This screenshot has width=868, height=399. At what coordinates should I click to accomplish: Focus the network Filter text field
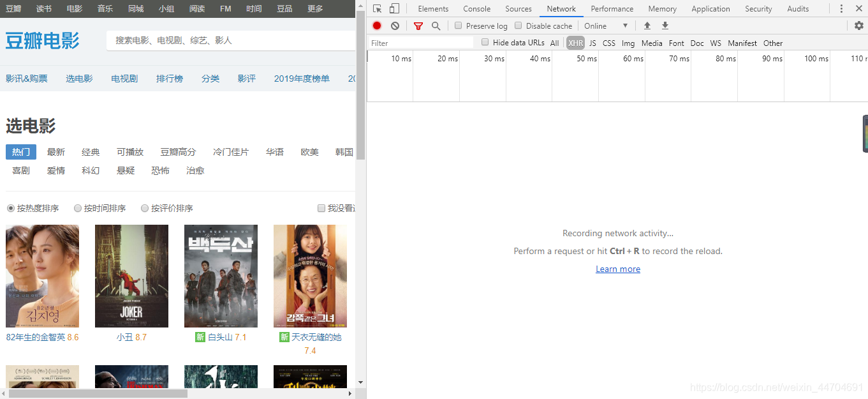(421, 43)
